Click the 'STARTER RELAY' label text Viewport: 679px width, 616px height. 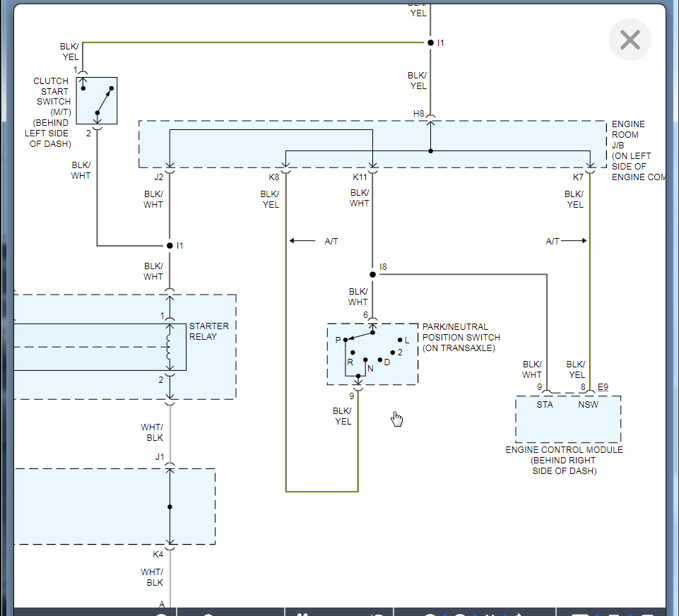(x=208, y=331)
